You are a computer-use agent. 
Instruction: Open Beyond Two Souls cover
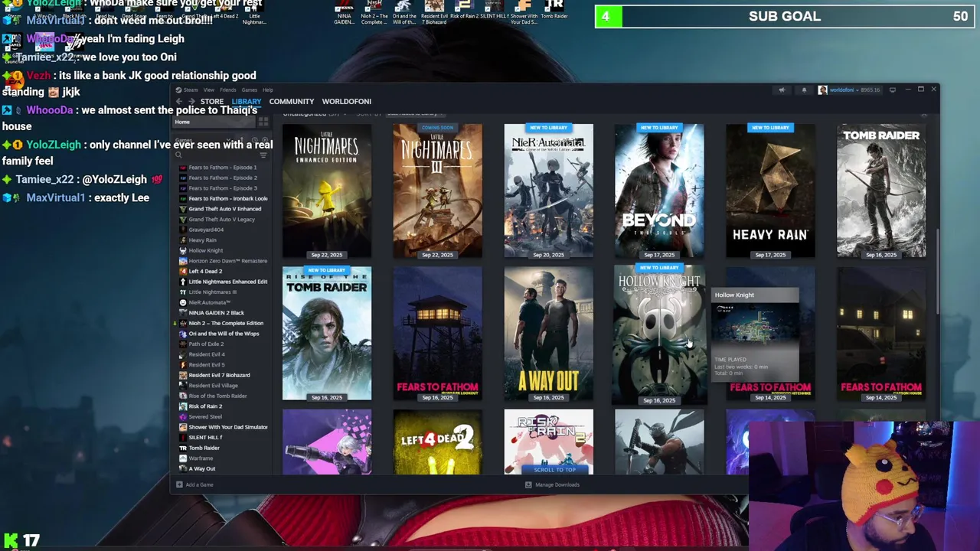[659, 191]
